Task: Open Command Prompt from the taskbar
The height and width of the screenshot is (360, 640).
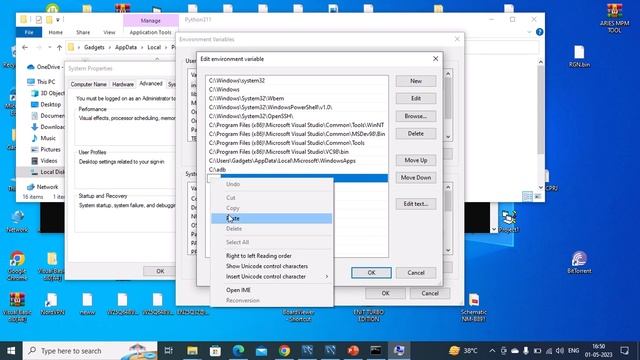Action: click(376, 351)
